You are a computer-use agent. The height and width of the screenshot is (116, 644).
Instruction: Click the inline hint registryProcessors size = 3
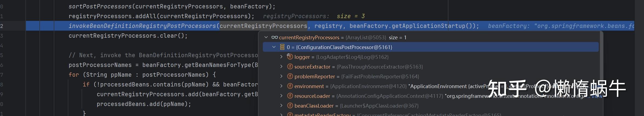click(314, 16)
